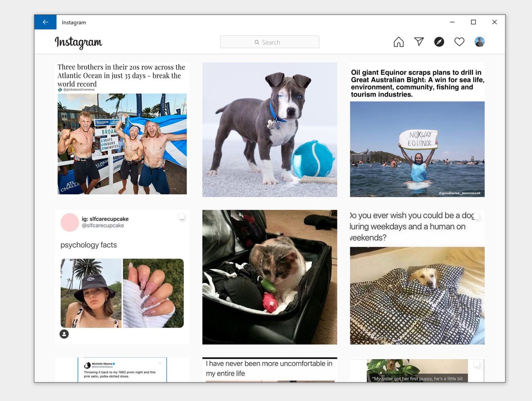Open the Michelle Obama prom tweet post
532x401 pixels.
[x=122, y=370]
